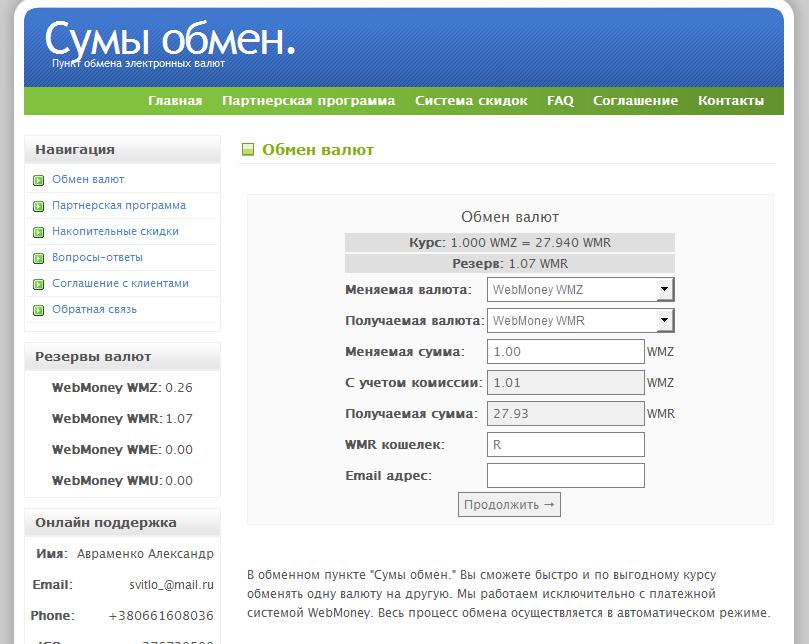
Task: Click the support name Авраменко Александр
Action: pos(145,554)
